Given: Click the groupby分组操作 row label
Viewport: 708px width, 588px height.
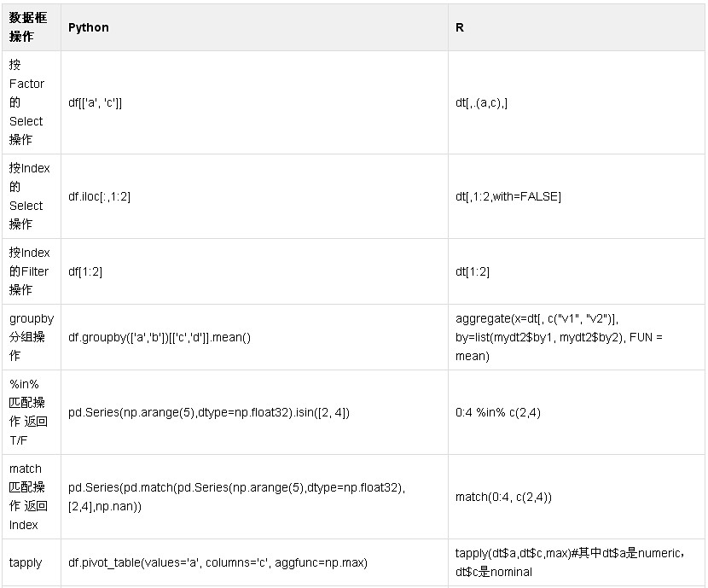Looking at the screenshot, I should click(x=32, y=337).
